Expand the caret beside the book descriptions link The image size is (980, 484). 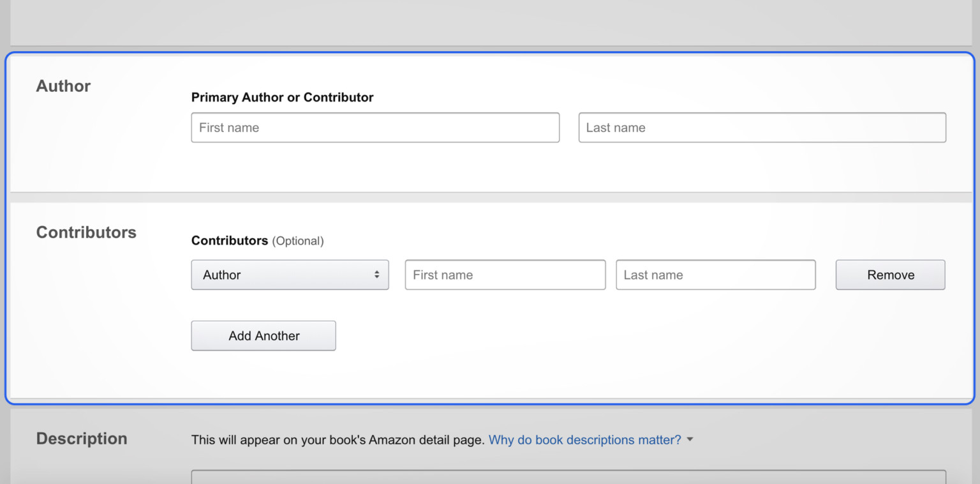pos(690,440)
